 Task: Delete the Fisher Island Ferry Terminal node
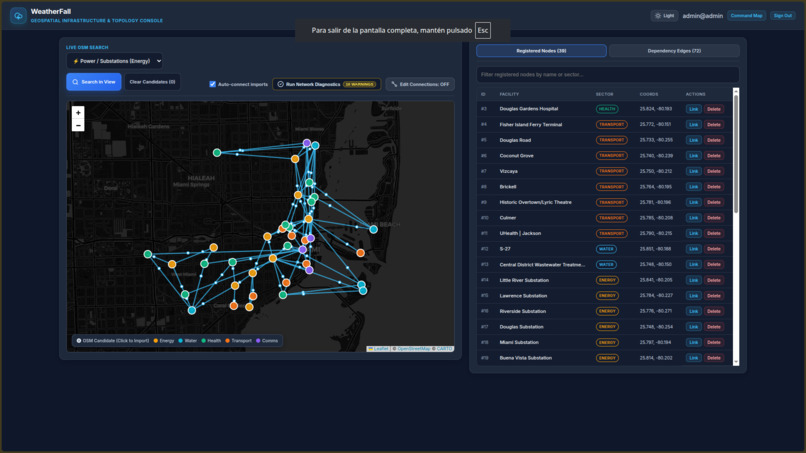coord(713,124)
